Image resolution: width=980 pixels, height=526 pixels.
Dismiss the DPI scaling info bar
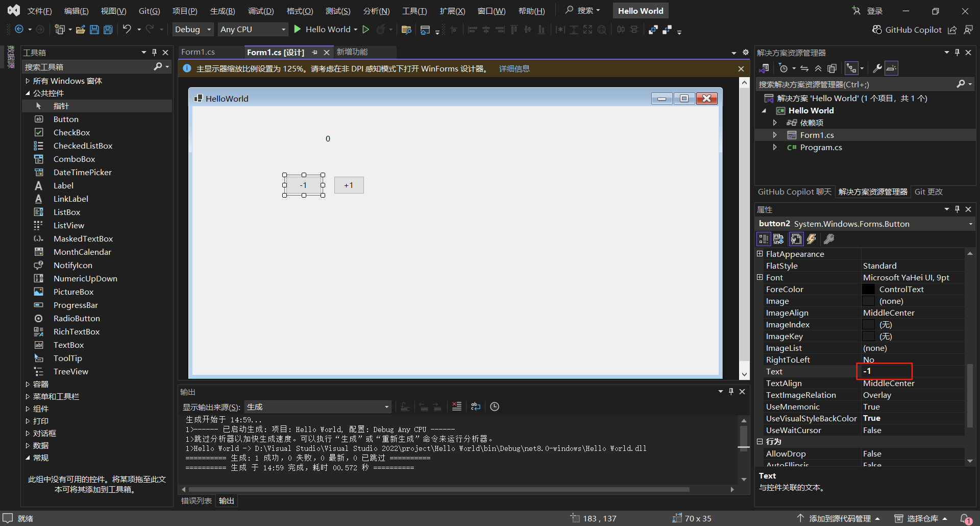(x=741, y=69)
